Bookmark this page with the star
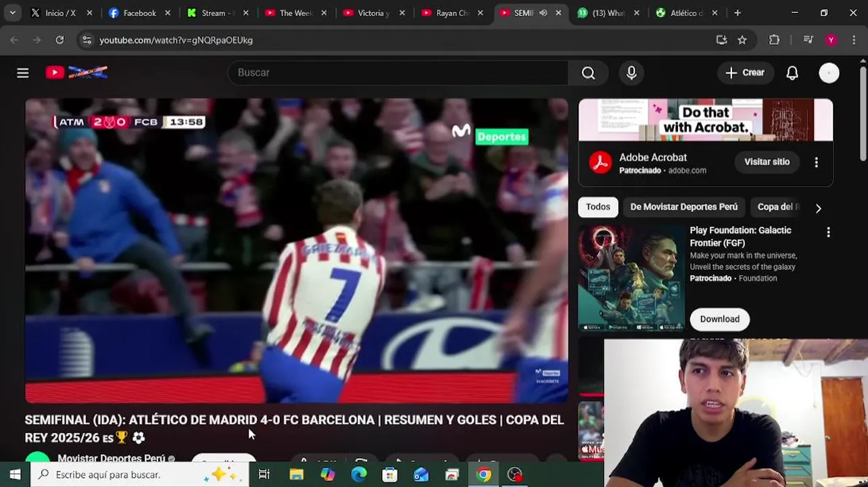Image resolution: width=868 pixels, height=487 pixels. [742, 40]
